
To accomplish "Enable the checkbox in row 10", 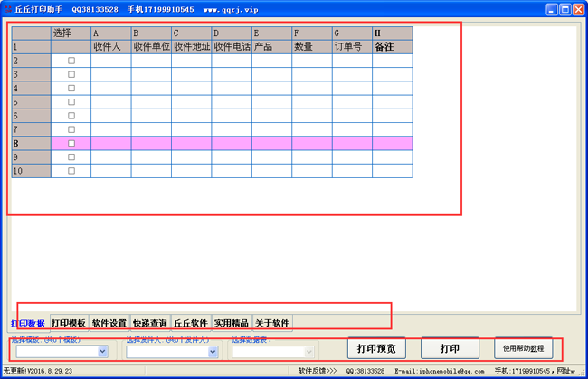I will point(71,170).
